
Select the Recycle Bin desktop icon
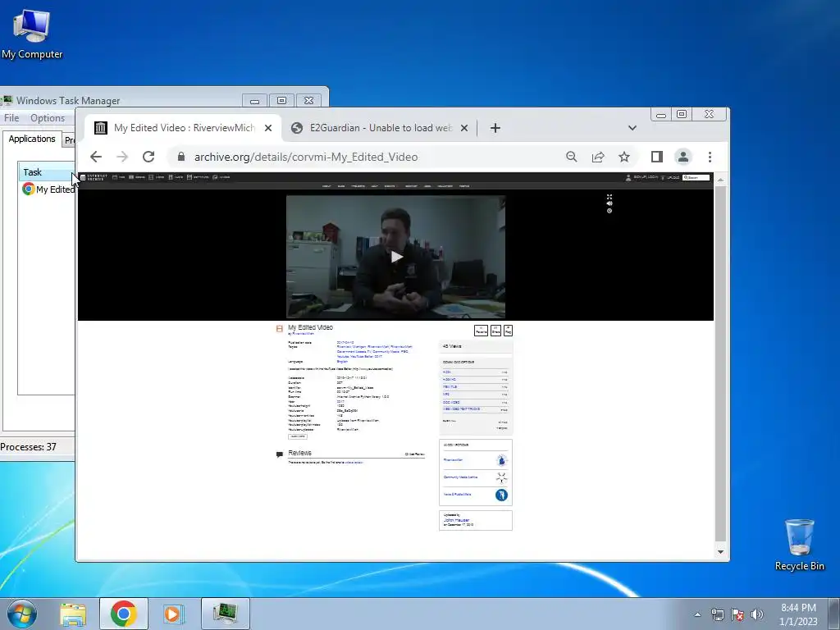(799, 545)
